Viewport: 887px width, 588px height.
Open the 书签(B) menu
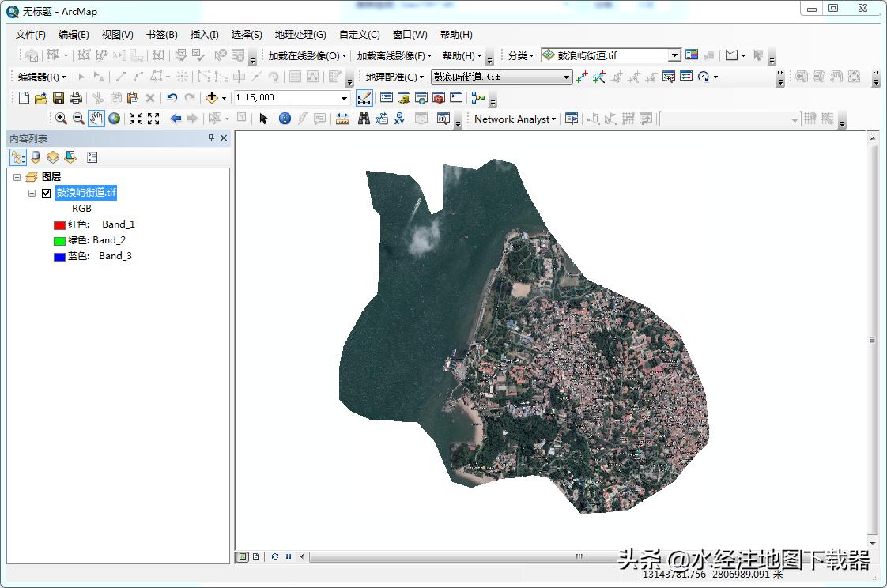[x=161, y=35]
